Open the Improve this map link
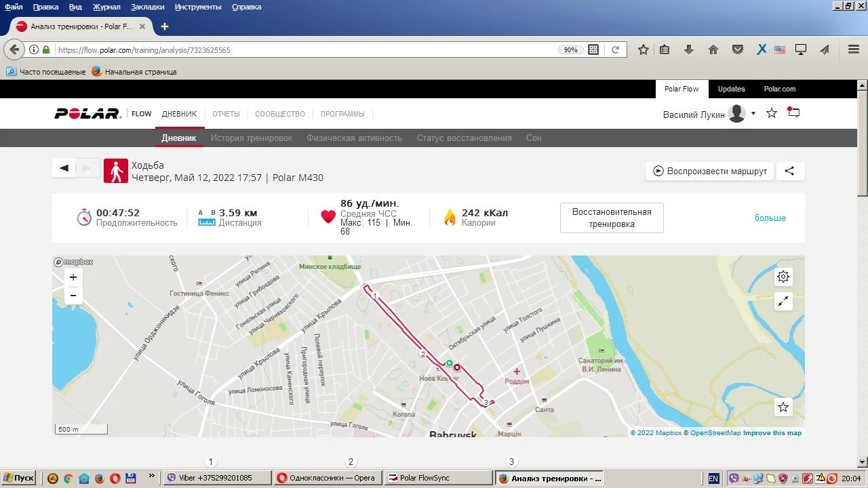Image resolution: width=868 pixels, height=488 pixels. 772,433
